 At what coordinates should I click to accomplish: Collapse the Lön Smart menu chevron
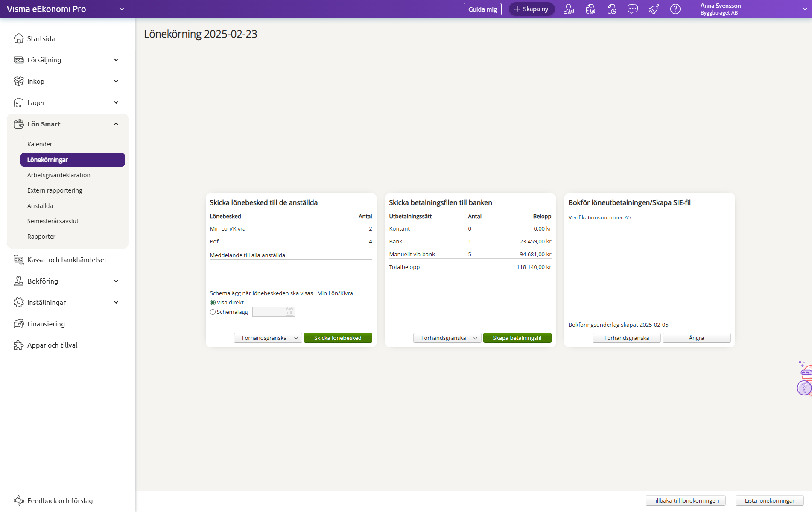[x=116, y=124]
